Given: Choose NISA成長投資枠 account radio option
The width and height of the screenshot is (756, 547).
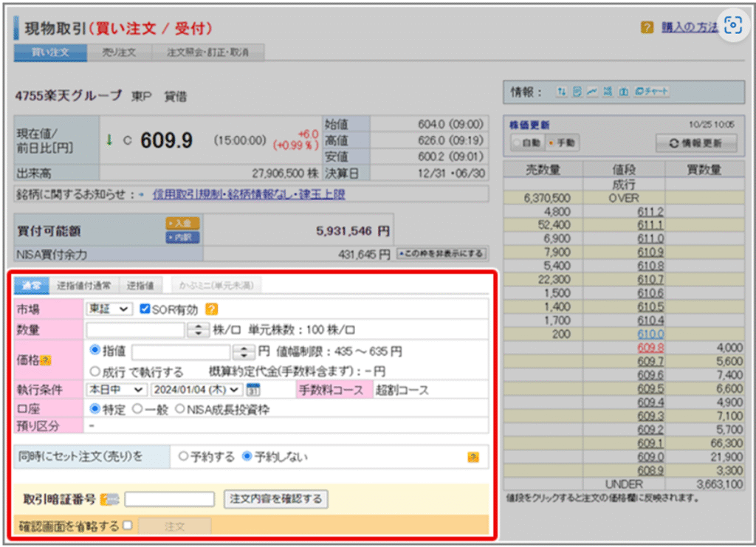Looking at the screenshot, I should 179,408.
